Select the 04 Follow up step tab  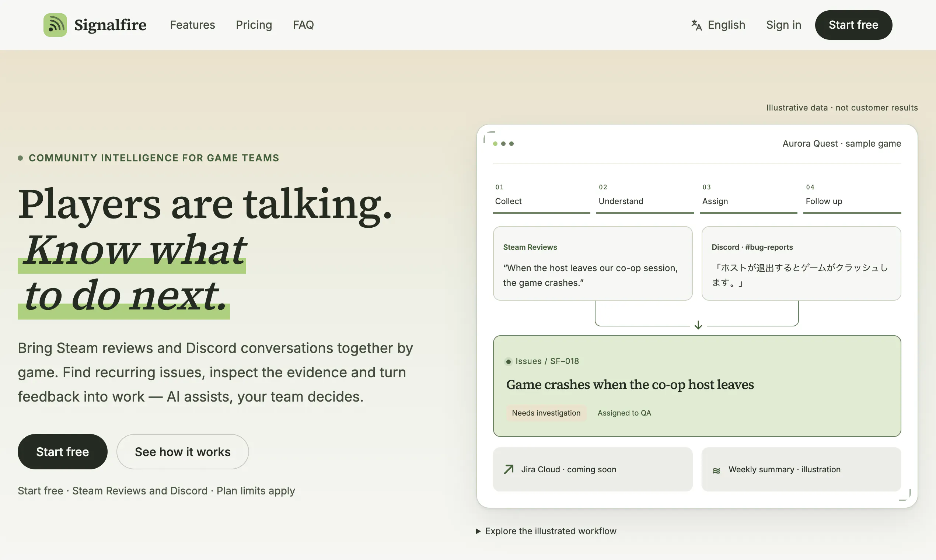852,197
